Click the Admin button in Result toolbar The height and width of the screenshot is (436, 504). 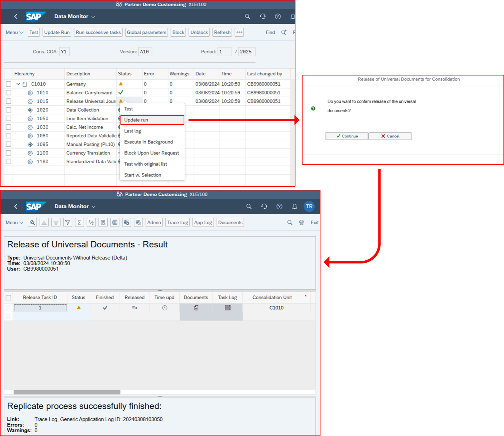(x=154, y=222)
